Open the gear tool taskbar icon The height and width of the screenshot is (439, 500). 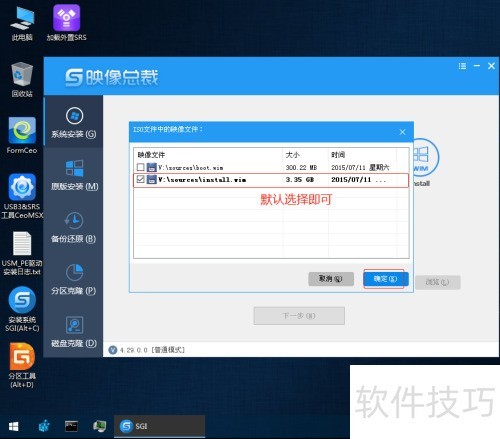44,426
